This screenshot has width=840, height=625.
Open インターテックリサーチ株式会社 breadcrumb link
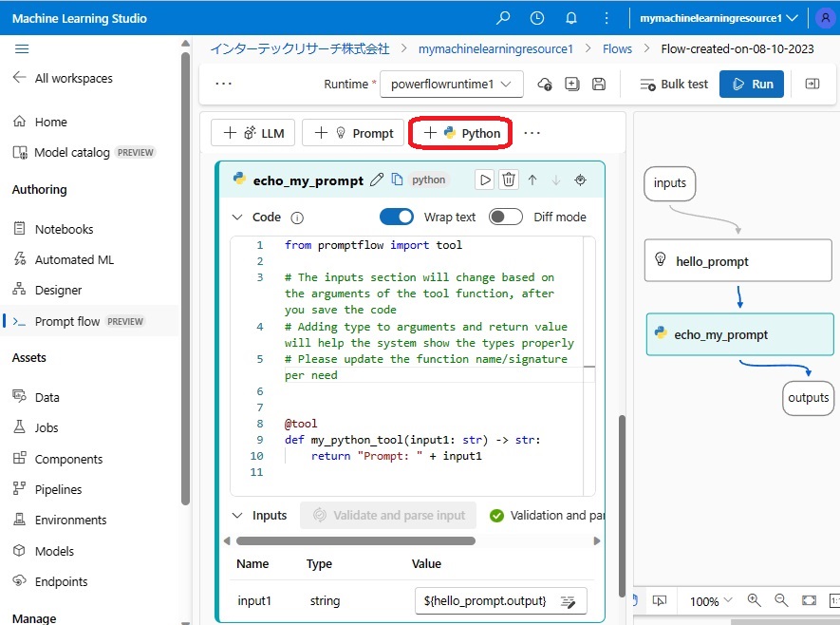tap(300, 49)
